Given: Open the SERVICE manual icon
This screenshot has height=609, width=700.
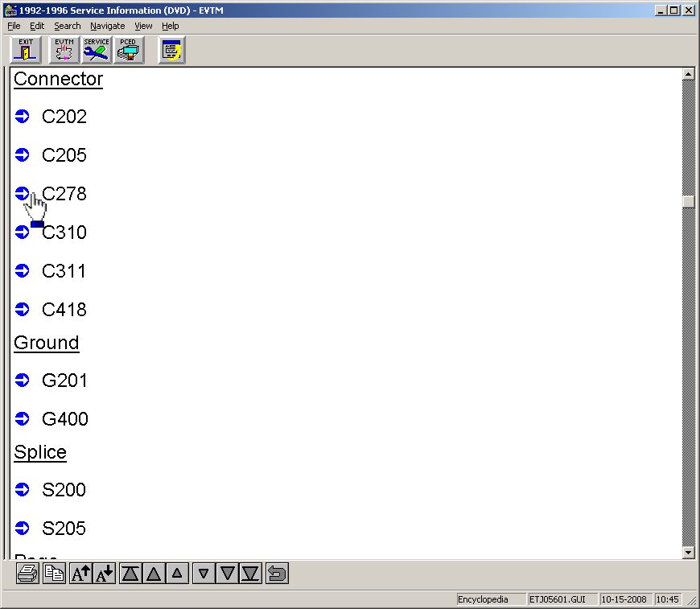Looking at the screenshot, I should (96, 50).
